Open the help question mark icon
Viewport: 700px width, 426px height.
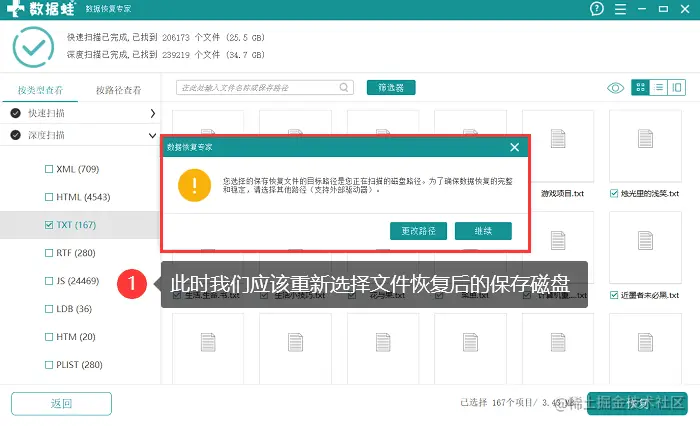(596, 8)
